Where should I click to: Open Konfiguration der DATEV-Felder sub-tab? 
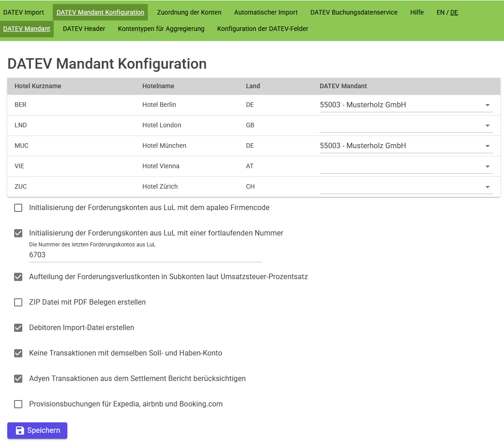click(262, 29)
